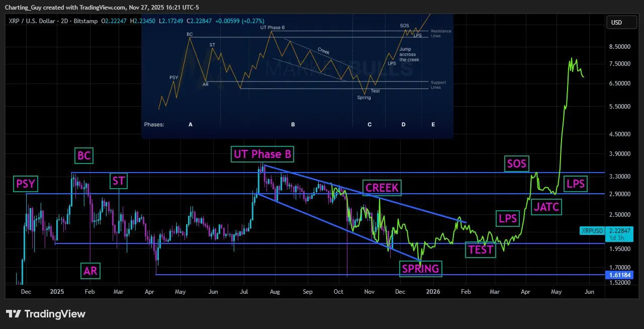
Task: Select the JATC annotation label
Action: (x=546, y=207)
